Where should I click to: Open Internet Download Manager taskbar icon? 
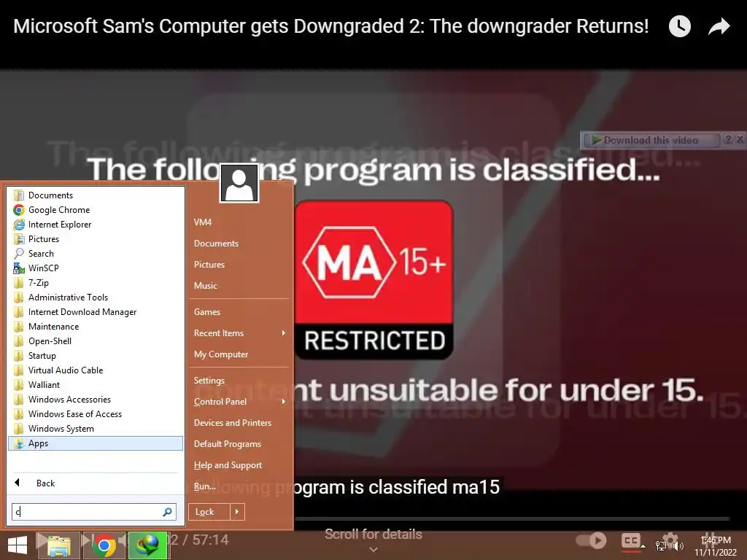click(x=147, y=545)
